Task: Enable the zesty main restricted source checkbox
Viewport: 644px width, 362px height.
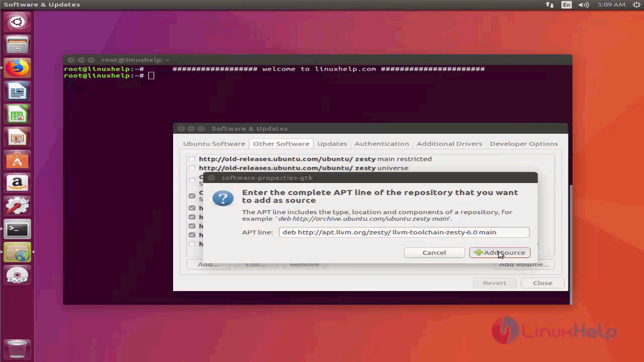Action: [192, 159]
